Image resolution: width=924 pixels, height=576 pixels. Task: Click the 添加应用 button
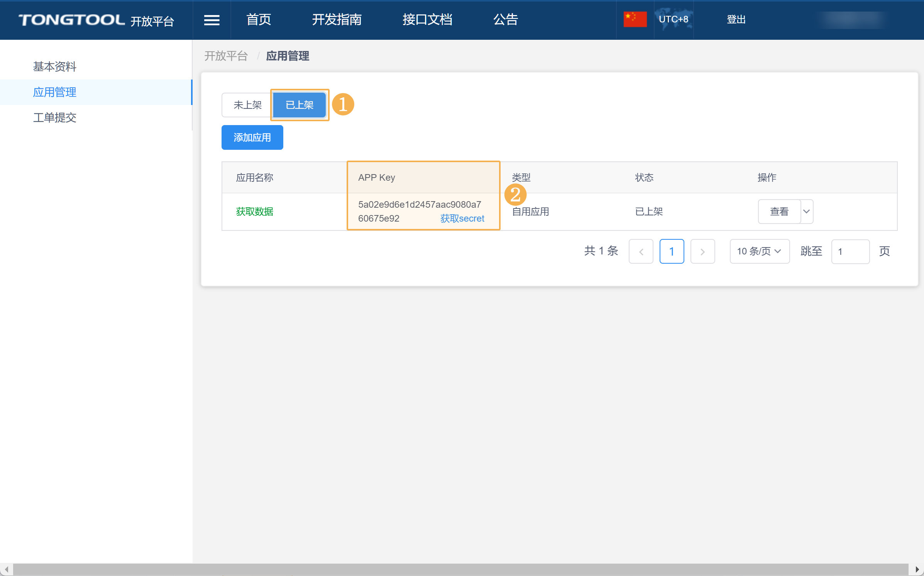pyautogui.click(x=252, y=137)
